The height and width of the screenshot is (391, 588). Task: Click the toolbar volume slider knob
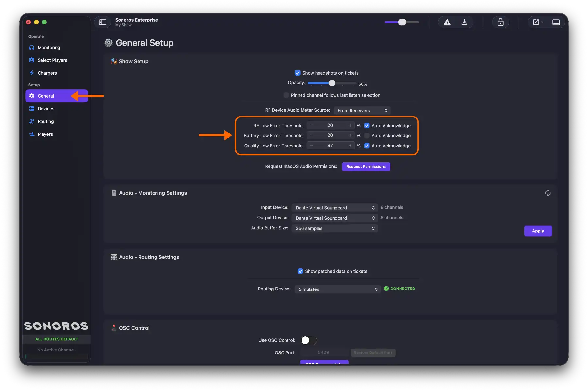(x=402, y=22)
